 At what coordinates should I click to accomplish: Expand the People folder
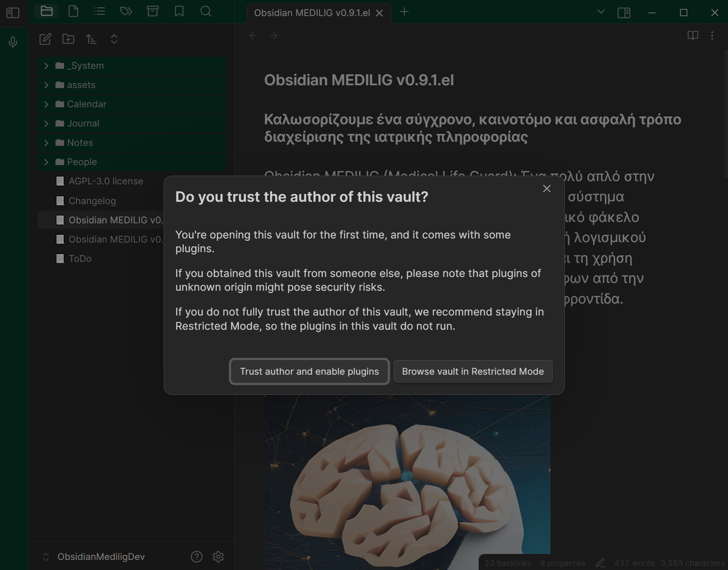pyautogui.click(x=132, y=162)
